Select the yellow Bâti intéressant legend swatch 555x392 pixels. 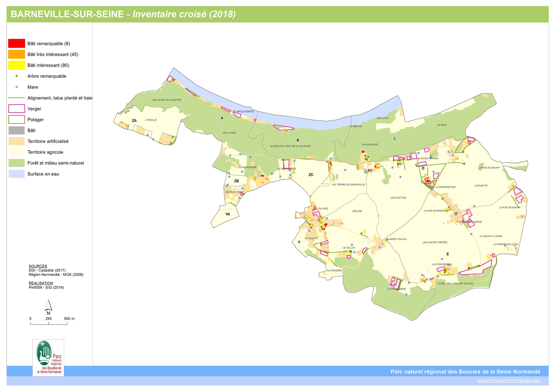17,65
